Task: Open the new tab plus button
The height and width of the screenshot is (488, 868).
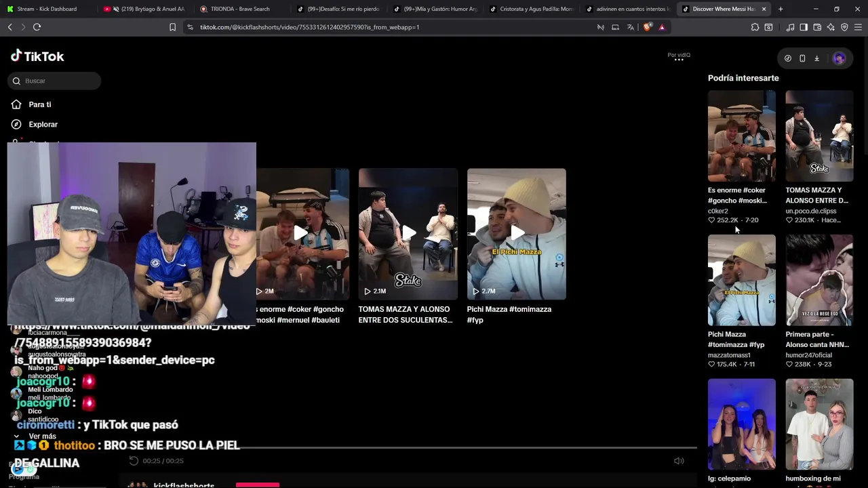Action: coord(781,9)
